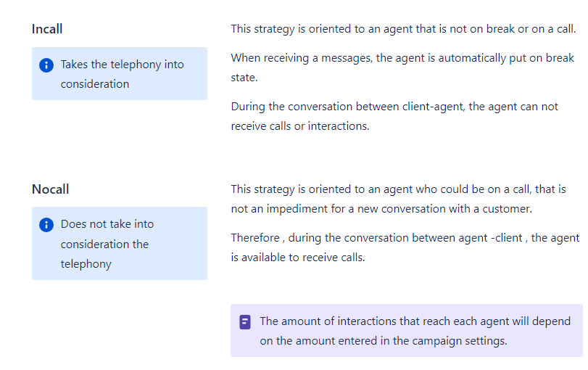This screenshot has width=588, height=370.
Task: Click the 'Takes the telephony into consideration' text
Action: click(122, 74)
